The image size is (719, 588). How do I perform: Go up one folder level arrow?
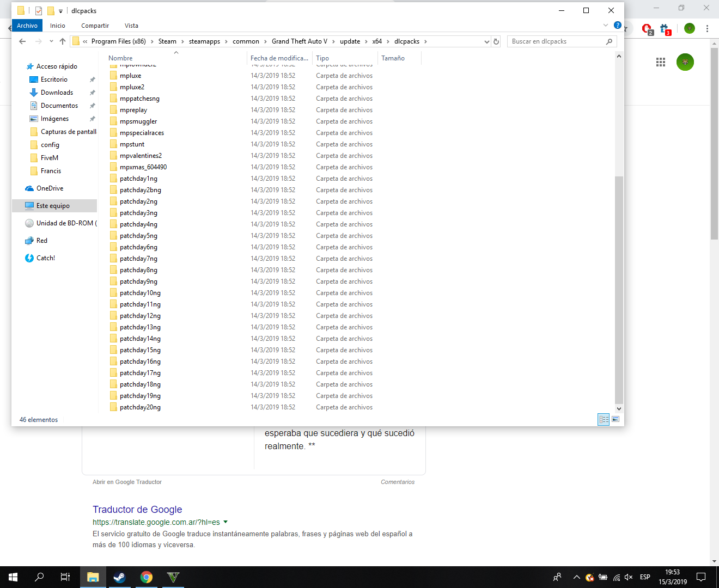63,41
